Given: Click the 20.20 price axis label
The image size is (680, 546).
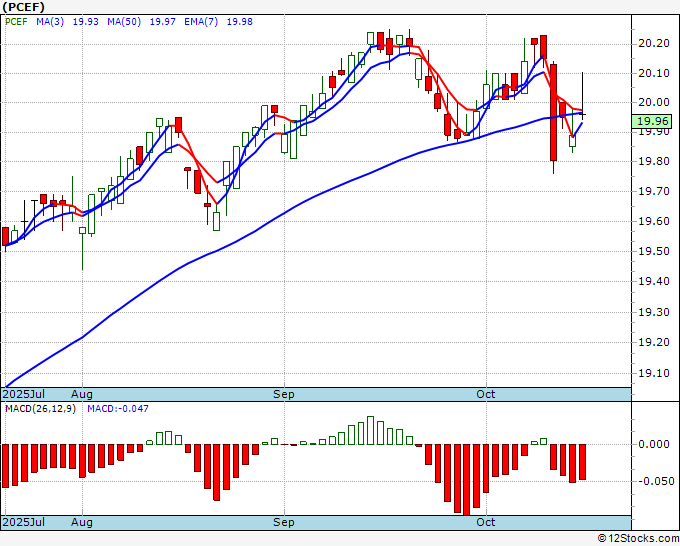Looking at the screenshot, I should (654, 43).
